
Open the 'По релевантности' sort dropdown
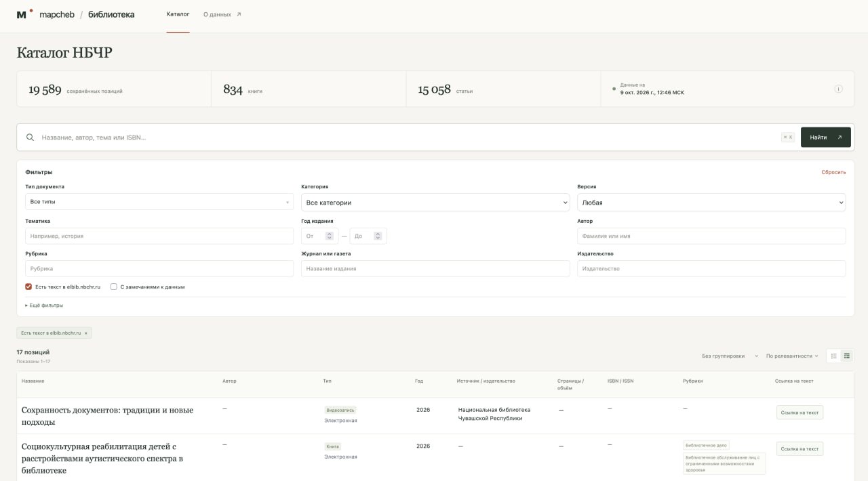[792, 356]
